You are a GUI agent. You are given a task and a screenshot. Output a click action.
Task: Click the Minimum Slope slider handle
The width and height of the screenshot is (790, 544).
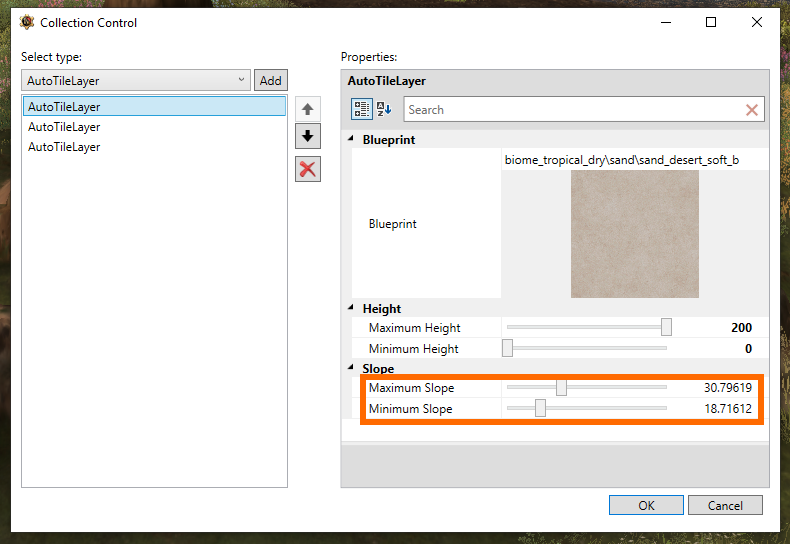pos(540,408)
